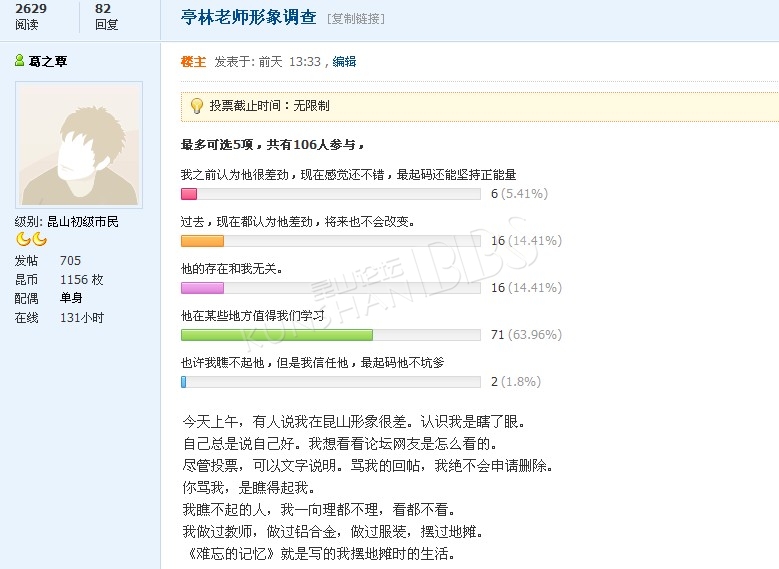Click the 82 回复 reply count
Viewport: 779px width, 569px height.
click(106, 16)
